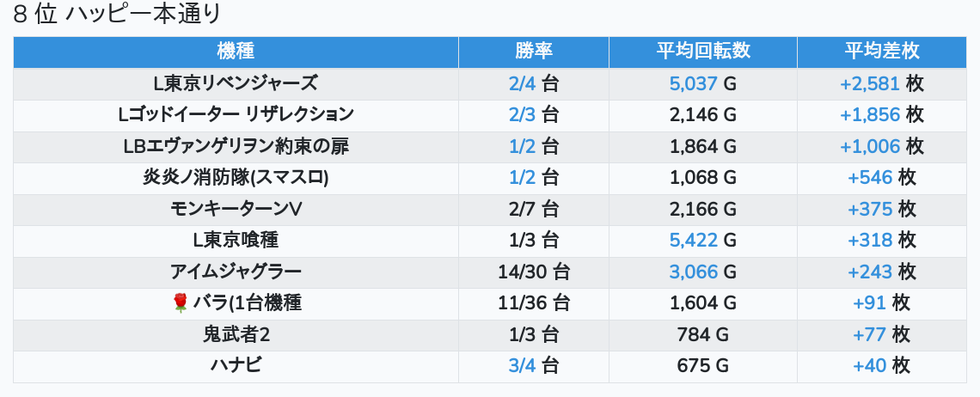Click the +375 value for モンキーターンV

pyautogui.click(x=869, y=209)
